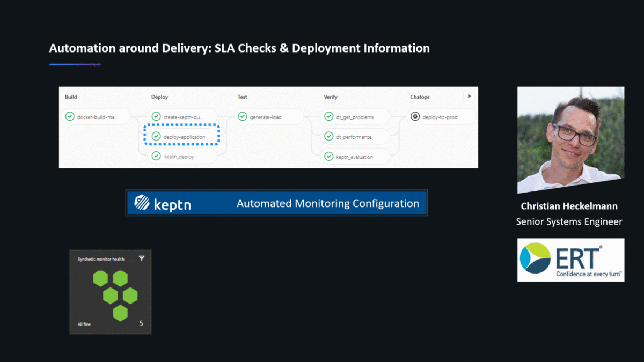This screenshot has width=644, height=362.
Task: Select the gear icon on deploy-to-prod step
Action: [x=415, y=116]
